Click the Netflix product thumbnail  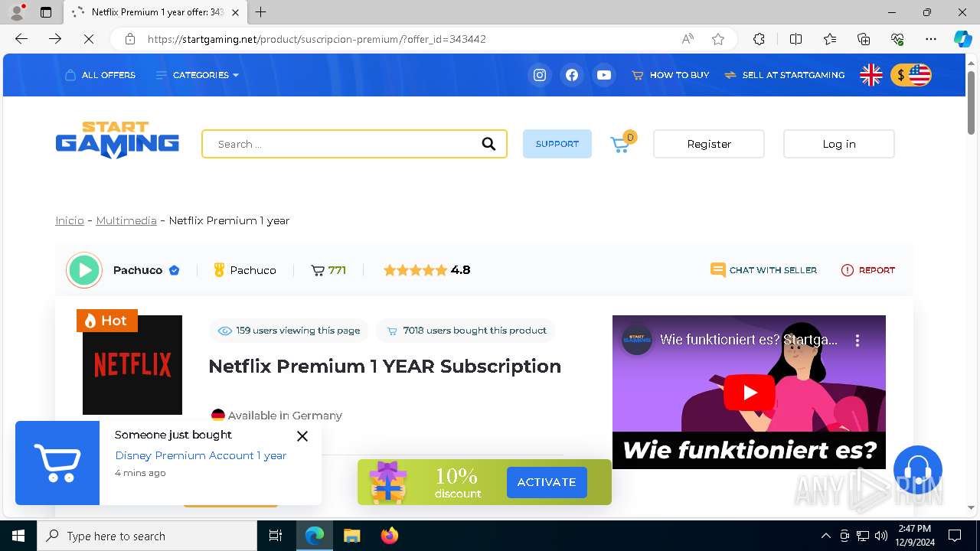tap(132, 365)
